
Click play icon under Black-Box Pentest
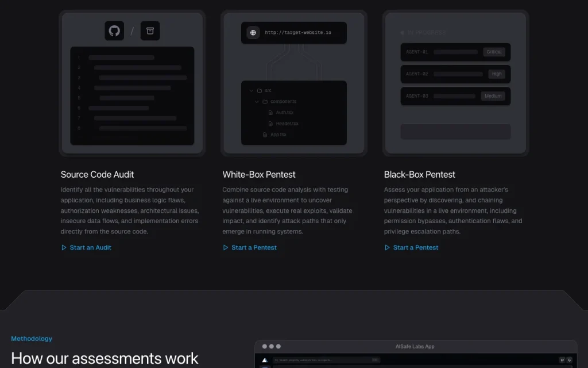click(387, 247)
